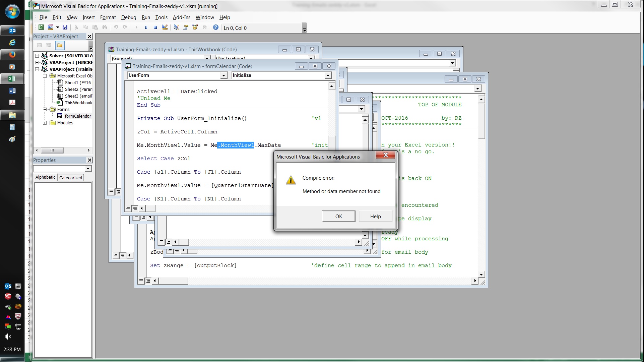Expand the Modules folder in project tree
This screenshot has height=362, width=644.
[45, 123]
